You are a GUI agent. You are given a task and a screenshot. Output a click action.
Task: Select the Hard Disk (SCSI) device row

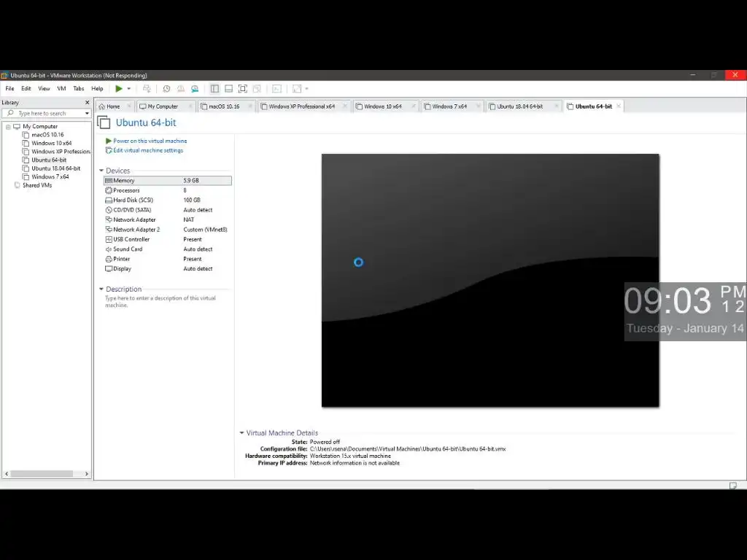(x=168, y=200)
